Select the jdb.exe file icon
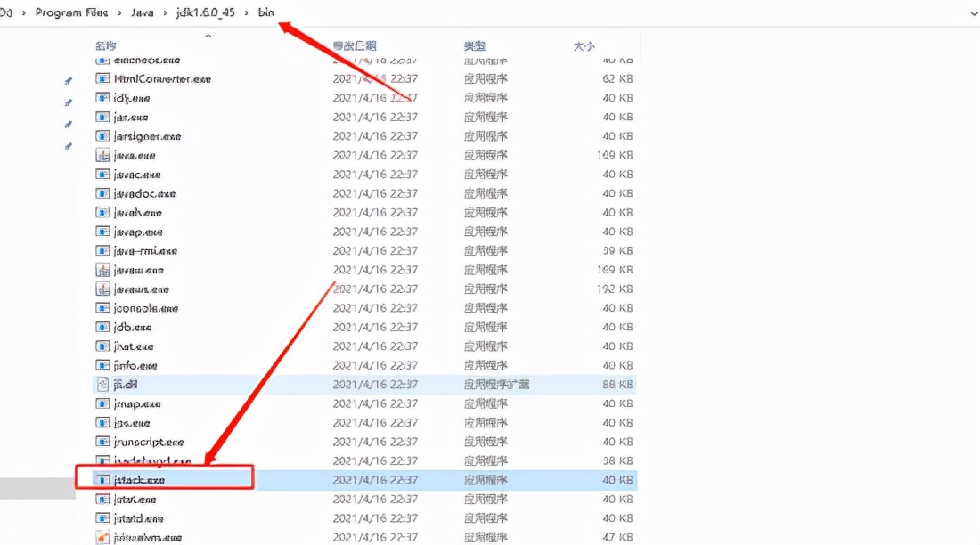 coord(102,327)
